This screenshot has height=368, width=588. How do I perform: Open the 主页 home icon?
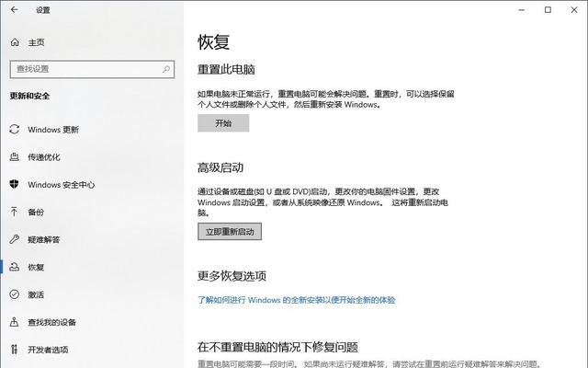(15, 42)
